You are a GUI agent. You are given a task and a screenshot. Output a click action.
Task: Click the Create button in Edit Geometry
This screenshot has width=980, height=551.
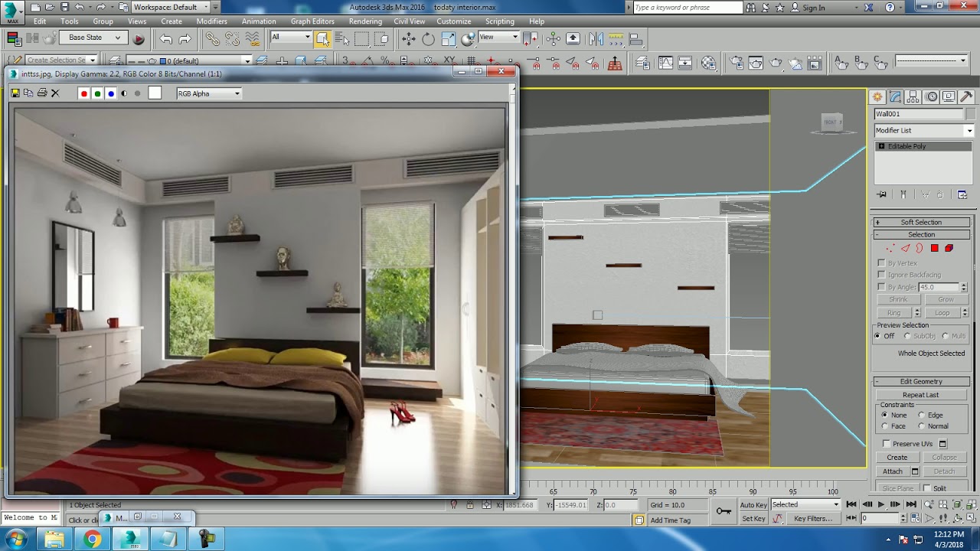pos(897,458)
